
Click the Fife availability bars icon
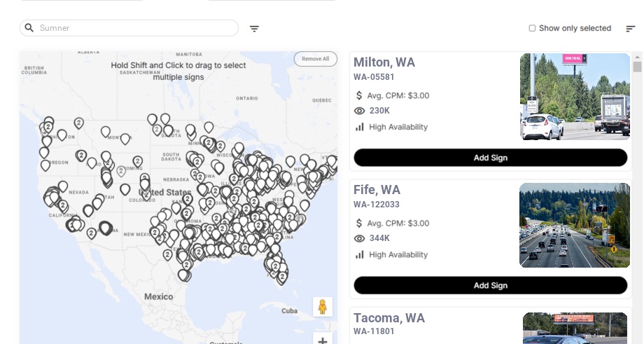360,254
